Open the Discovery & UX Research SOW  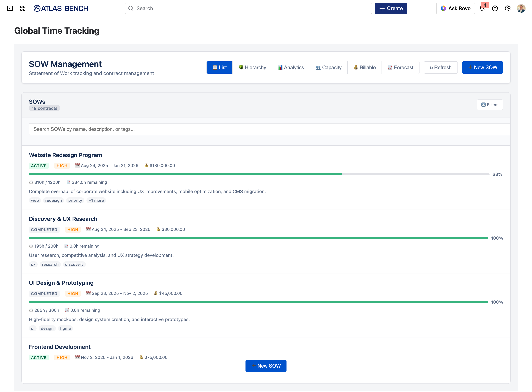[x=63, y=219]
